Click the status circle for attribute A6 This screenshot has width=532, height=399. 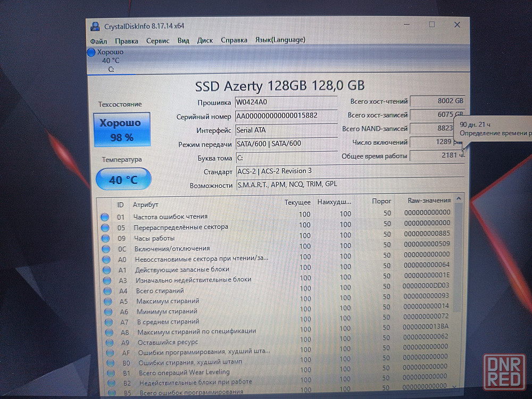108,311
